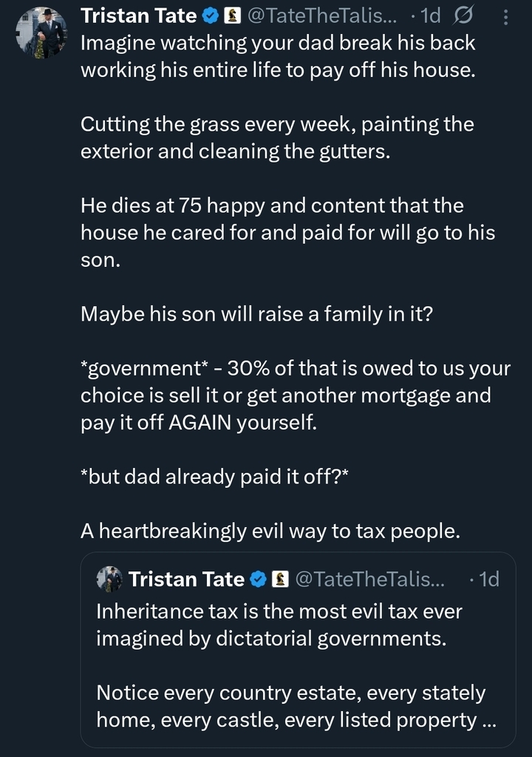
Task: Click the 'Notice every country estate' paragraph
Action: [x=291, y=706]
